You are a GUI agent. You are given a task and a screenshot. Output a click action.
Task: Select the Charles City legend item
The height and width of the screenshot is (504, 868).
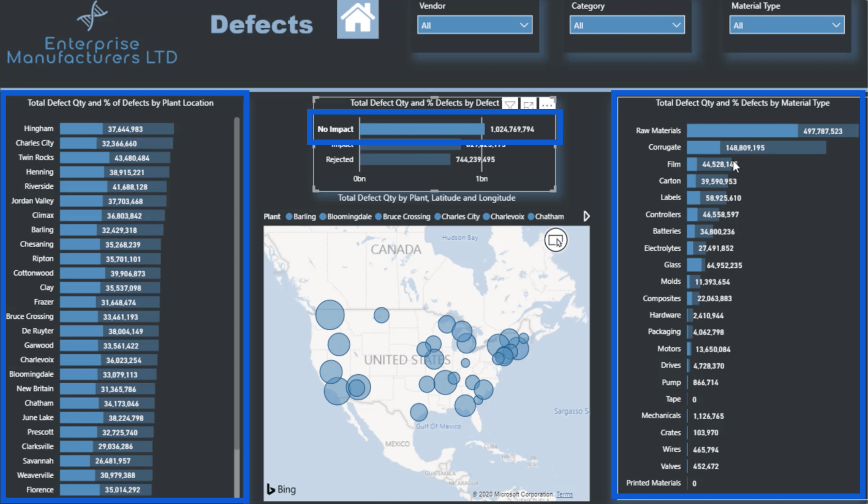pyautogui.click(x=457, y=217)
